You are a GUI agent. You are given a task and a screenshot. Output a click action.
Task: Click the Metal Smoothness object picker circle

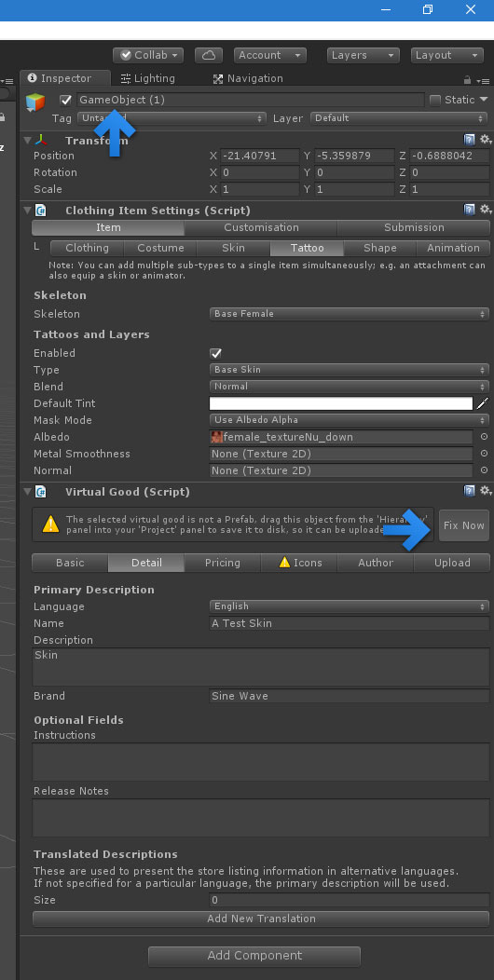pos(484,454)
